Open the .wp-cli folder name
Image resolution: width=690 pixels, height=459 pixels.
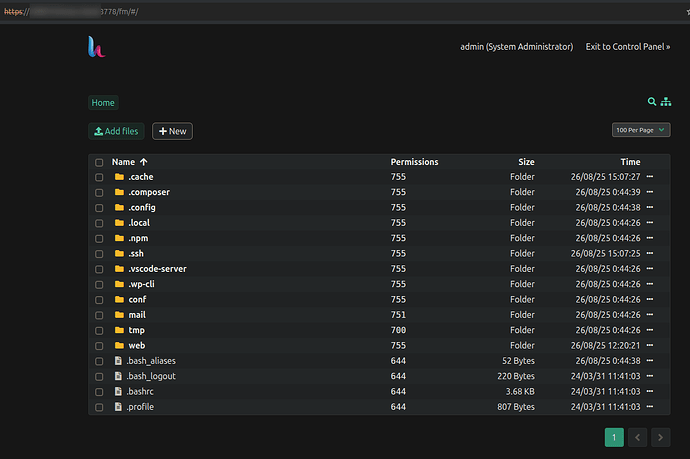click(141, 284)
